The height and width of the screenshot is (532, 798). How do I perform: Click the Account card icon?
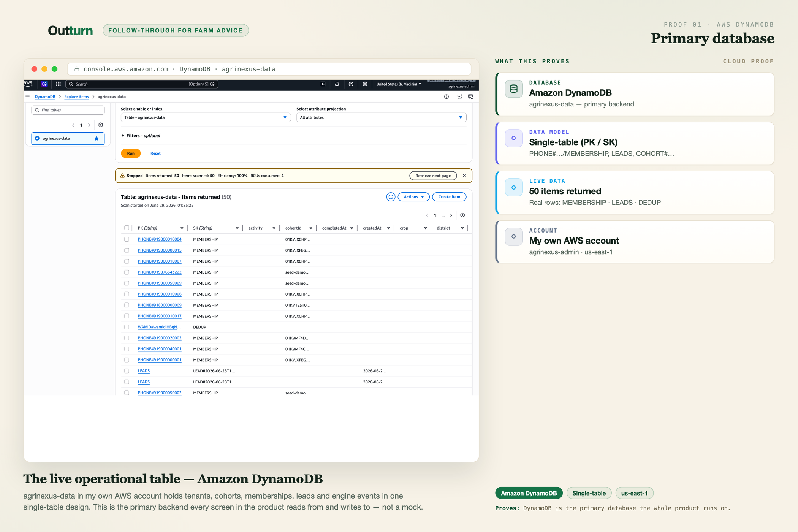click(x=513, y=237)
